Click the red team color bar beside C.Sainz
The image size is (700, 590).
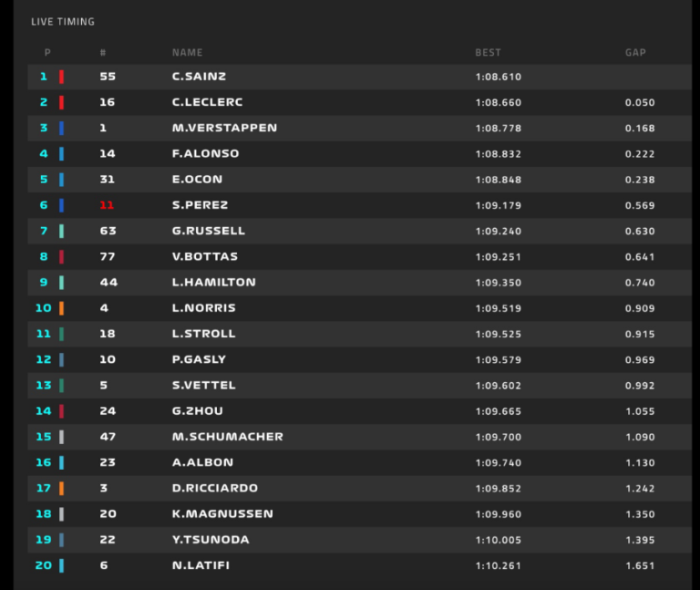[61, 78]
